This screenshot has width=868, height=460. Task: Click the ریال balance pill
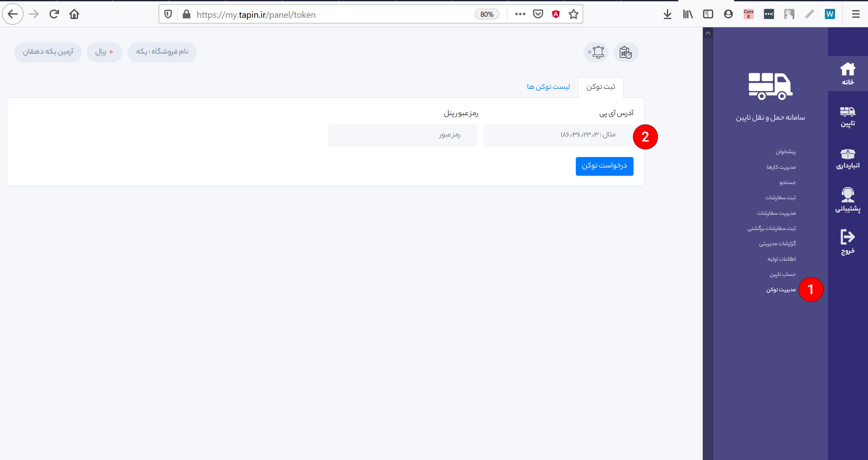point(104,52)
